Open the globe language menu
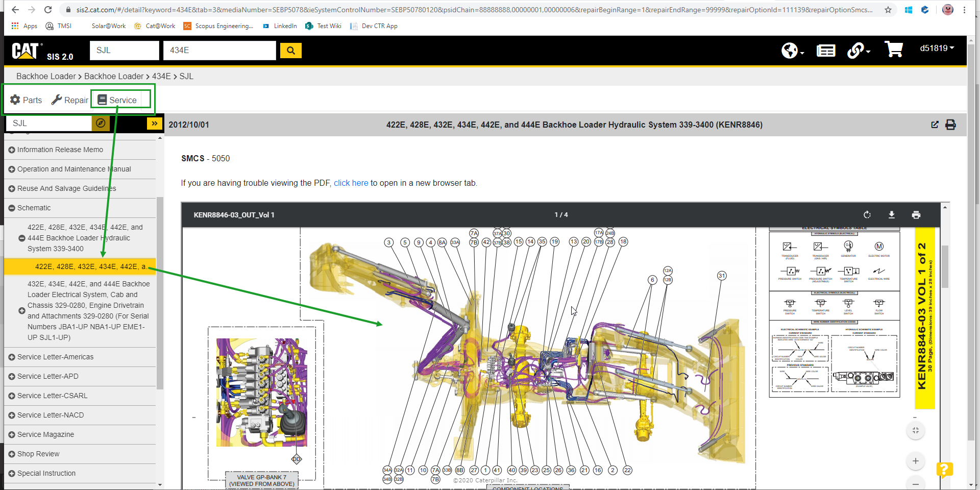 tap(792, 51)
